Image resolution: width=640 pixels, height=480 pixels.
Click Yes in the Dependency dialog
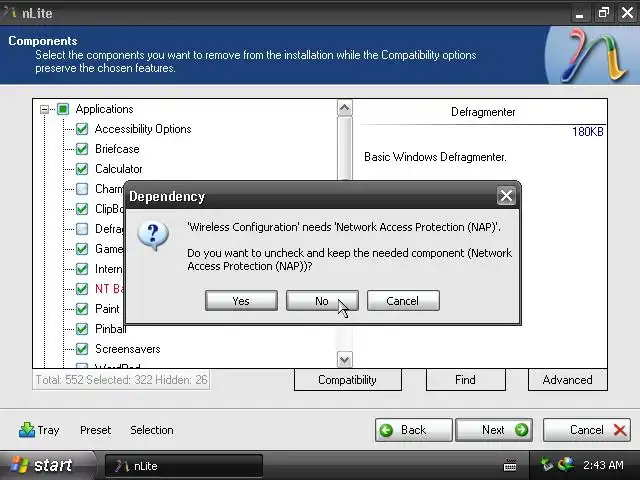(x=241, y=301)
